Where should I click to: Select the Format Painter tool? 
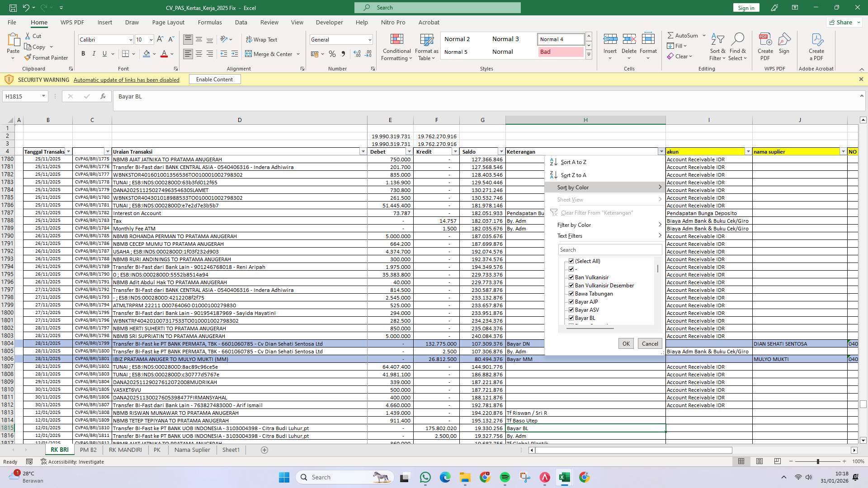[x=47, y=57]
